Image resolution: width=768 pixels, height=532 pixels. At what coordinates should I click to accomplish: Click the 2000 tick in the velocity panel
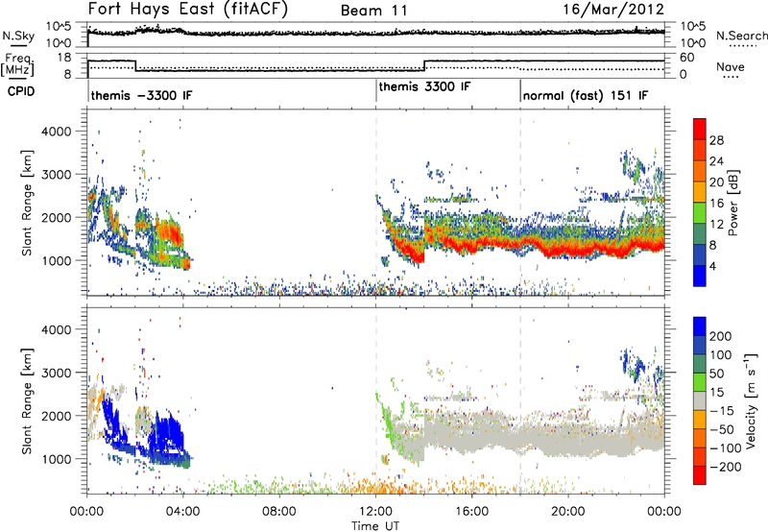click(56, 416)
